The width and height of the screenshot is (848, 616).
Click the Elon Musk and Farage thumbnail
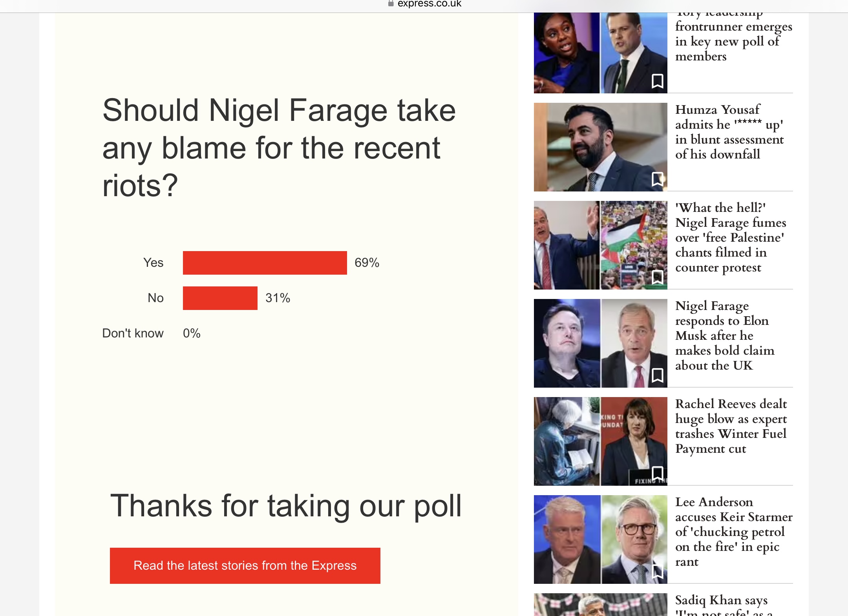[601, 343]
